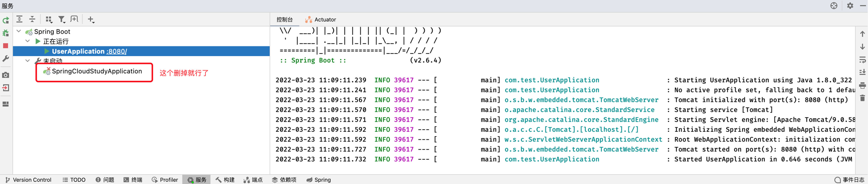868x184 pixels.
Task: Switch to the Actuator tab
Action: pos(321,19)
